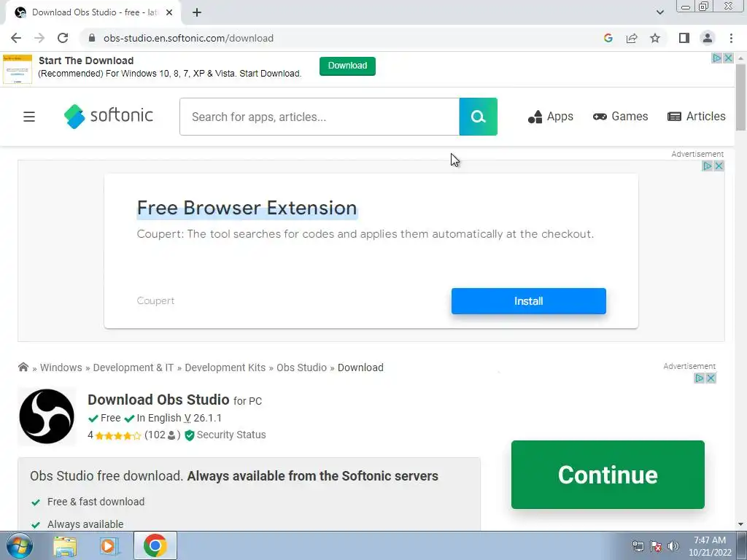The height and width of the screenshot is (560, 747).
Task: Open the Softonic hamburger menu
Action: point(29,117)
